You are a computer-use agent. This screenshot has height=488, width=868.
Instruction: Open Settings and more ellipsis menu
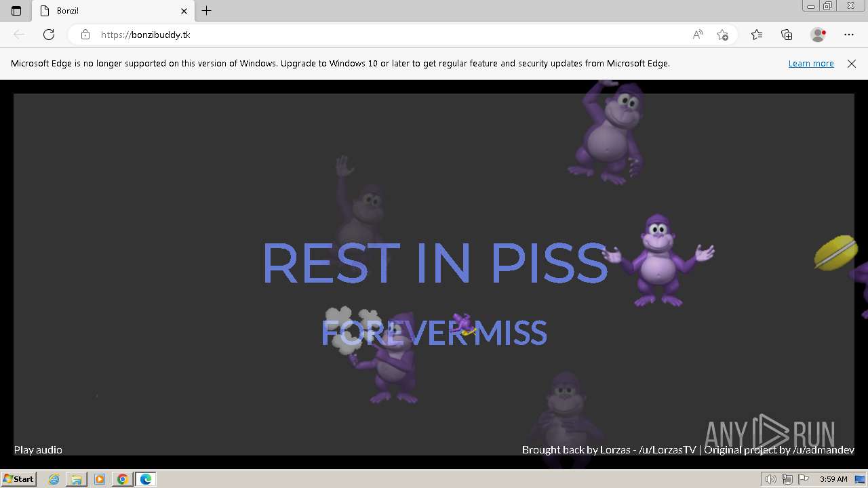849,35
